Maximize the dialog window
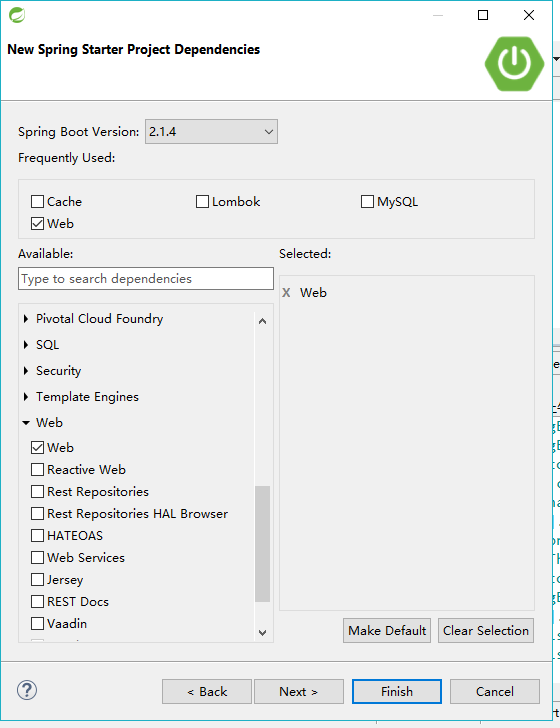 (x=483, y=15)
